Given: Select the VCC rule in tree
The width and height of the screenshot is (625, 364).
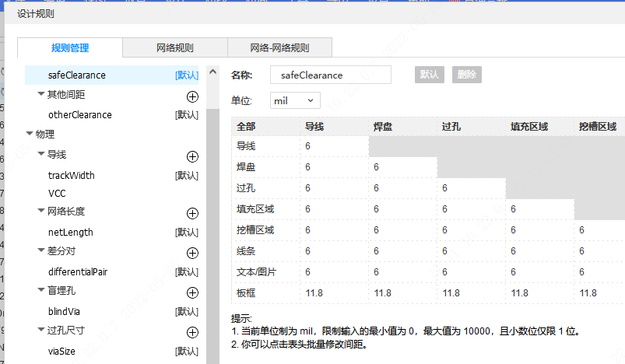Looking at the screenshot, I should pos(57,193).
